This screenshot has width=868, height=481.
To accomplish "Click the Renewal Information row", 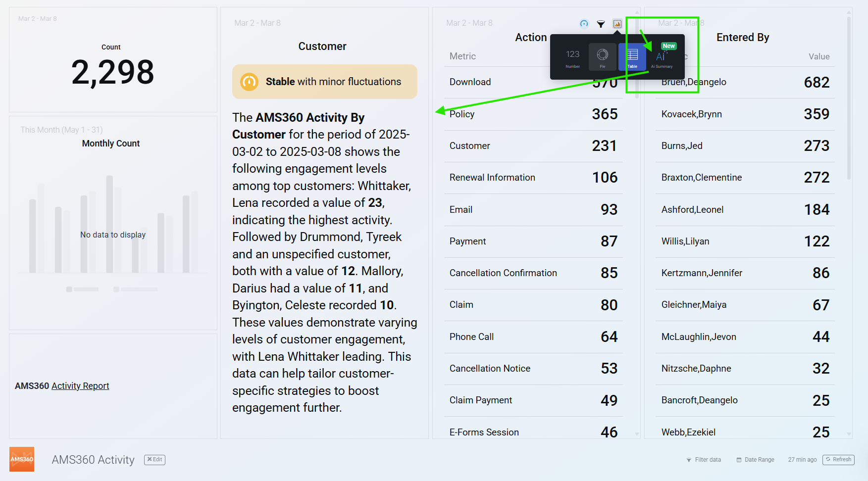I will (533, 178).
